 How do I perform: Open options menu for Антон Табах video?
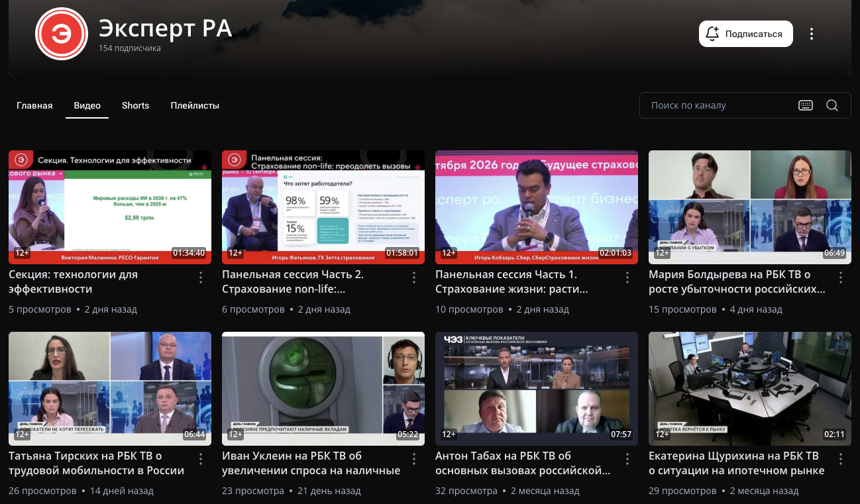627,459
